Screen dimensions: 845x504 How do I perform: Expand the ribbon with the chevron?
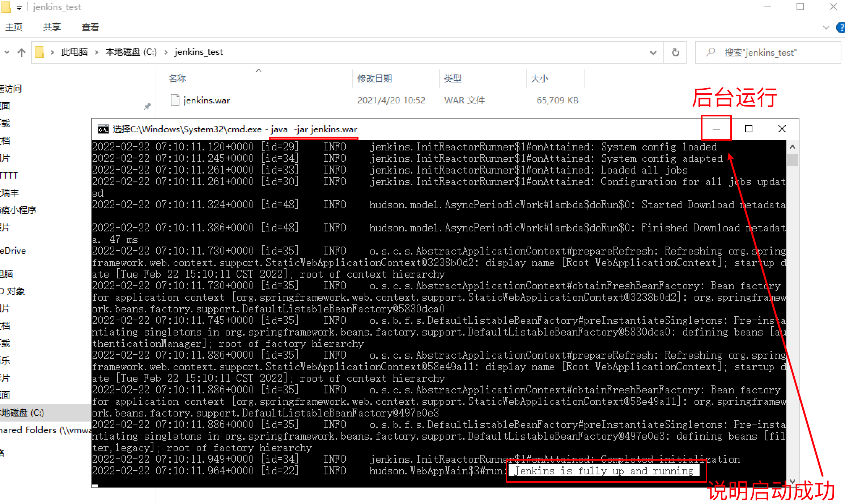tap(826, 27)
